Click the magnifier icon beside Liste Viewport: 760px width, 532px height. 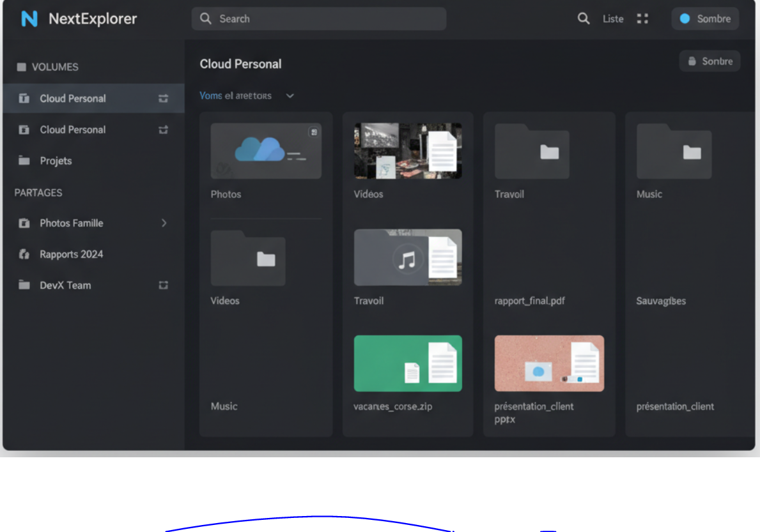click(x=584, y=19)
